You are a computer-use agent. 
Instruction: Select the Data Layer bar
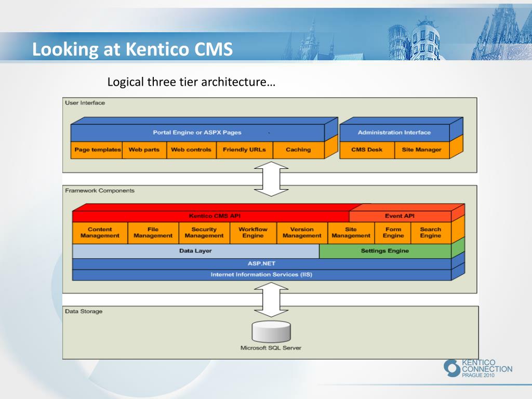[x=196, y=251]
